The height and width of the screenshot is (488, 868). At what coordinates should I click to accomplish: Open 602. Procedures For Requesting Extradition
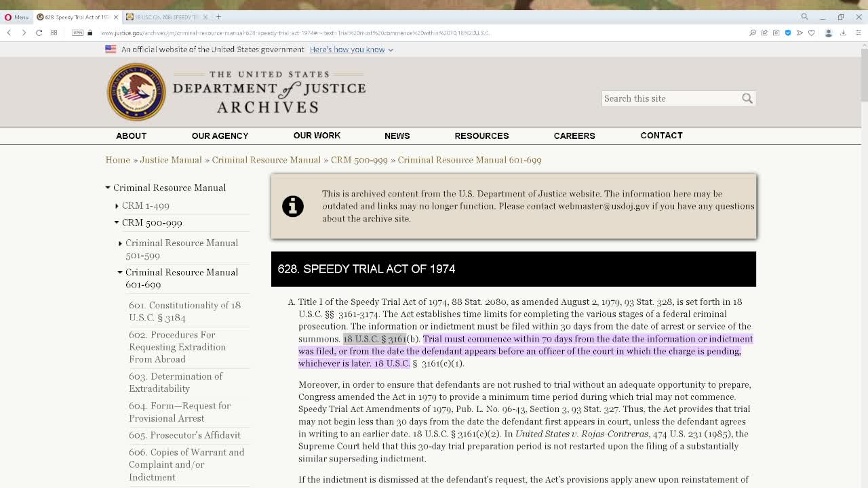(177, 347)
